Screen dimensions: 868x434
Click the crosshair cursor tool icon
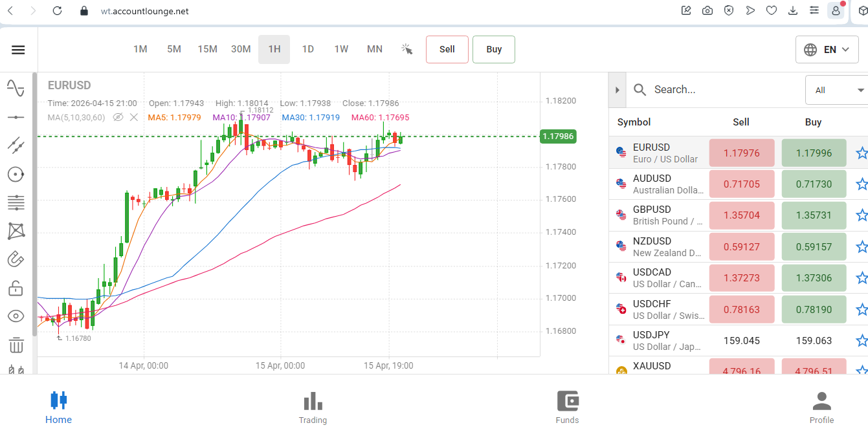tap(406, 49)
